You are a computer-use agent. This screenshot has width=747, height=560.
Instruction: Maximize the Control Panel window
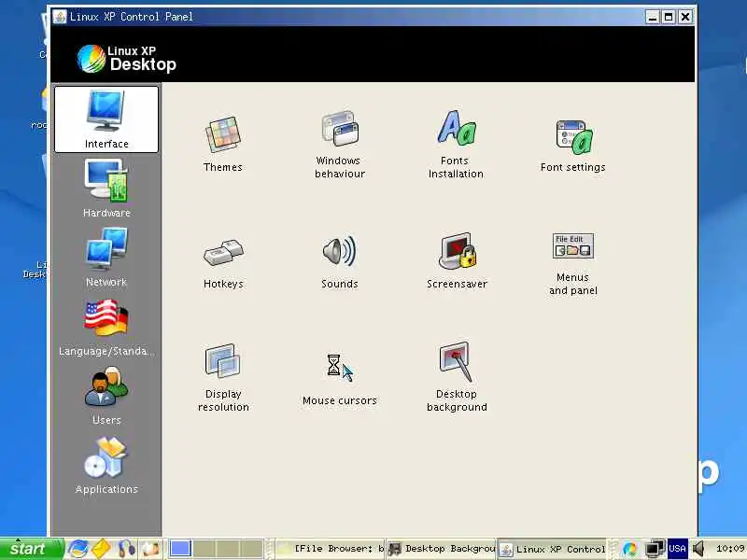(669, 17)
